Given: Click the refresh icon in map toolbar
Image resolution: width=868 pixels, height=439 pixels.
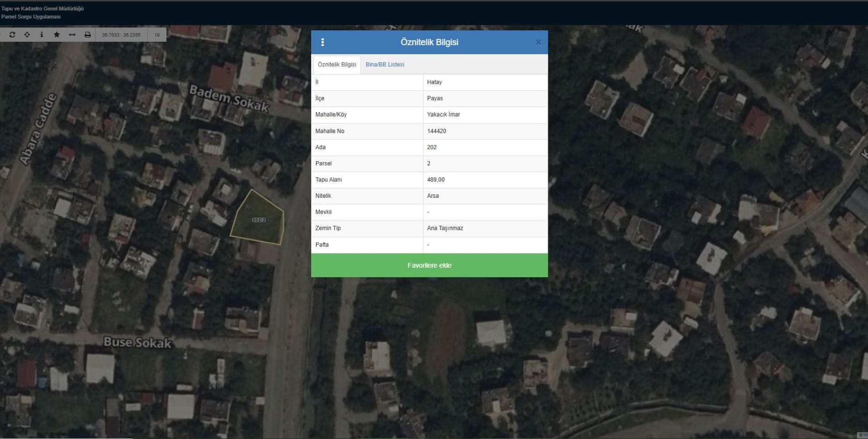Looking at the screenshot, I should tap(12, 35).
